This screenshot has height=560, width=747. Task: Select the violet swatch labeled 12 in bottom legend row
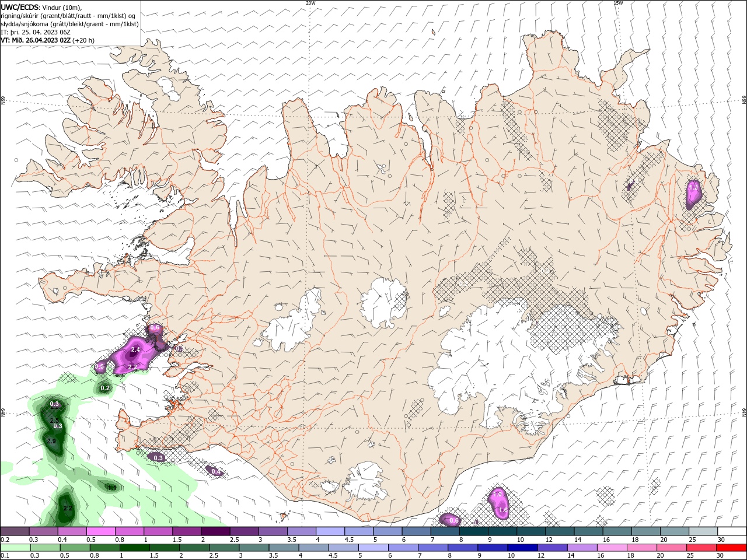(x=552, y=548)
